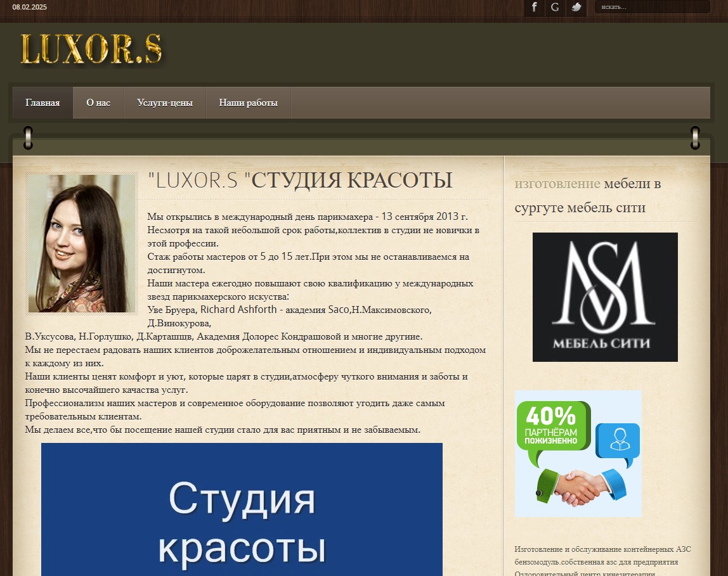Screen dimensions: 728x576
Task: Click the blue 'Студия красоты' banner
Action: [x=242, y=509]
